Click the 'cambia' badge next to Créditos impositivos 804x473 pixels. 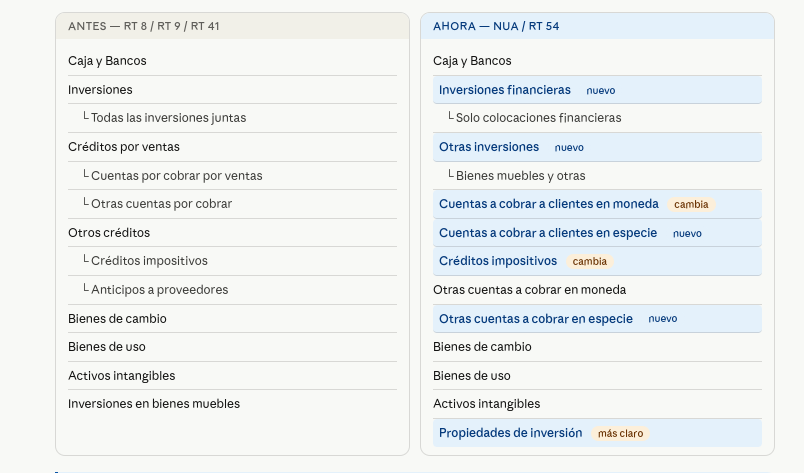pos(589,261)
